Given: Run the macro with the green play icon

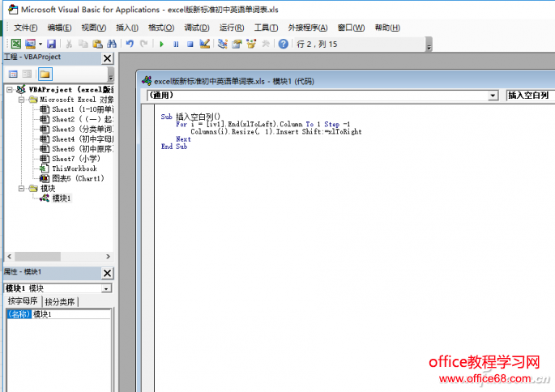Looking at the screenshot, I should click(x=162, y=45).
